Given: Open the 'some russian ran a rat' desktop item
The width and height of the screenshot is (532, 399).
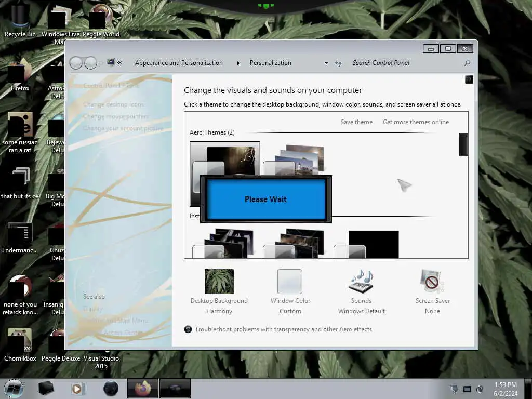Looking at the screenshot, I should point(20,132).
